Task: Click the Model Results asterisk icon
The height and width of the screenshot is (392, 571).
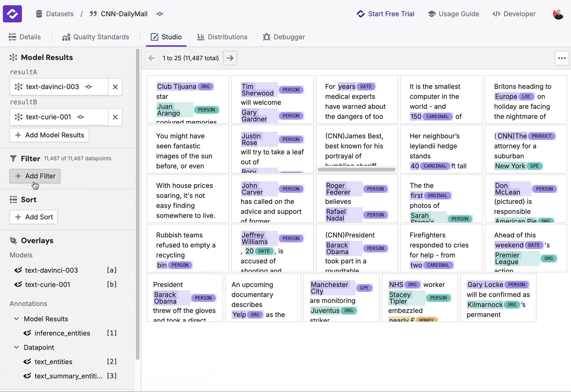Action: point(13,57)
